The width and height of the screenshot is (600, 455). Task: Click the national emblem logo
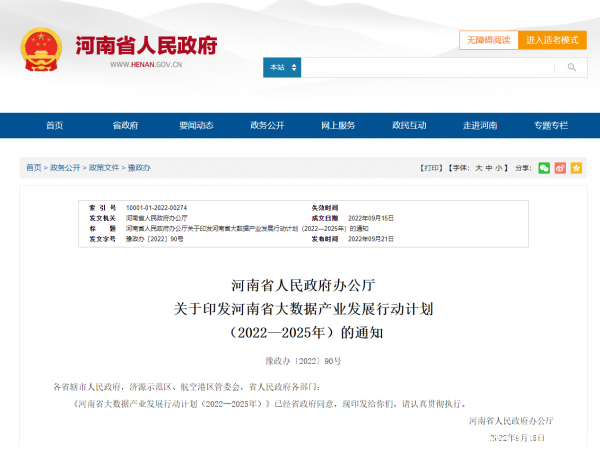coord(40,48)
